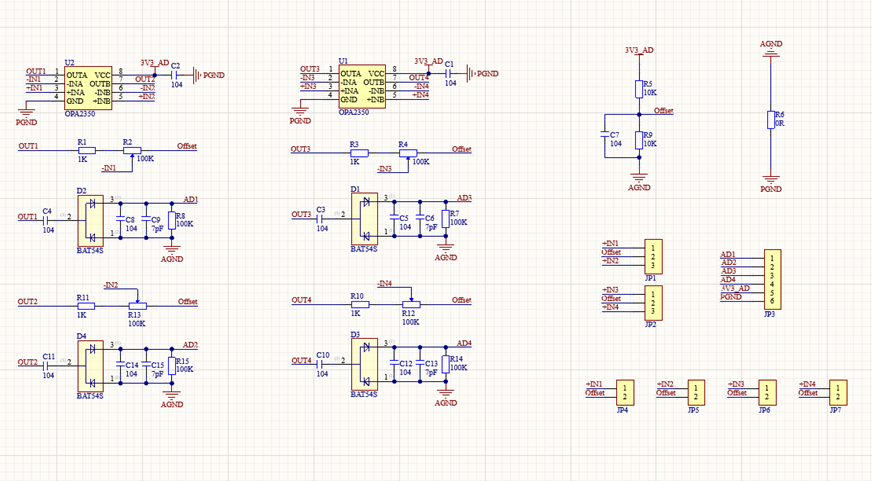Select capacitor C14 104
This screenshot has height=481, width=872.
click(x=120, y=364)
